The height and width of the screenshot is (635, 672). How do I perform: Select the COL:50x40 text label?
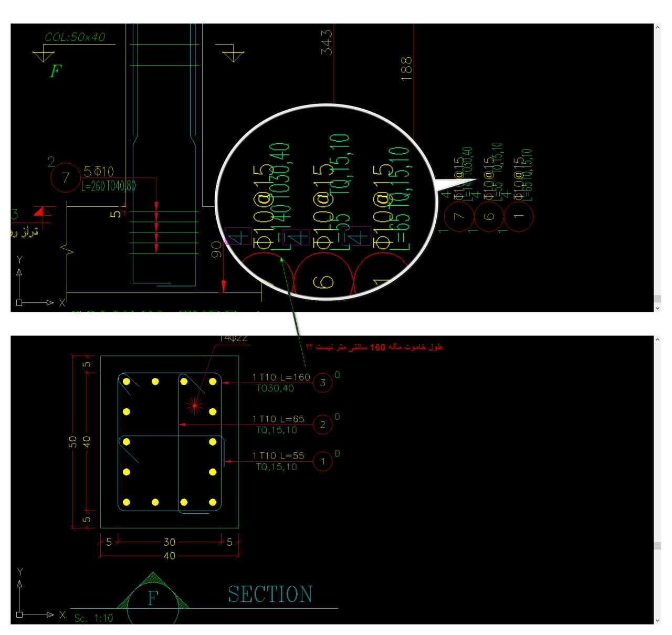(x=75, y=37)
